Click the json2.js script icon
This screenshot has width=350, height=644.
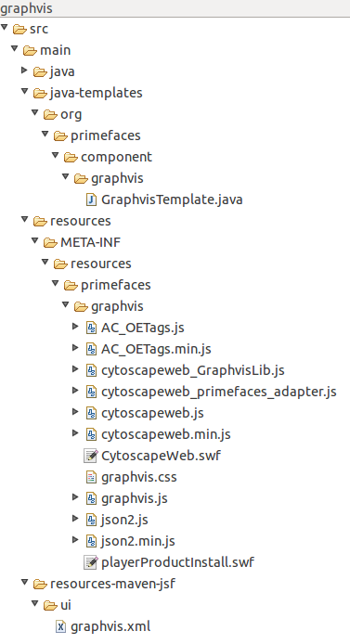coord(91,520)
